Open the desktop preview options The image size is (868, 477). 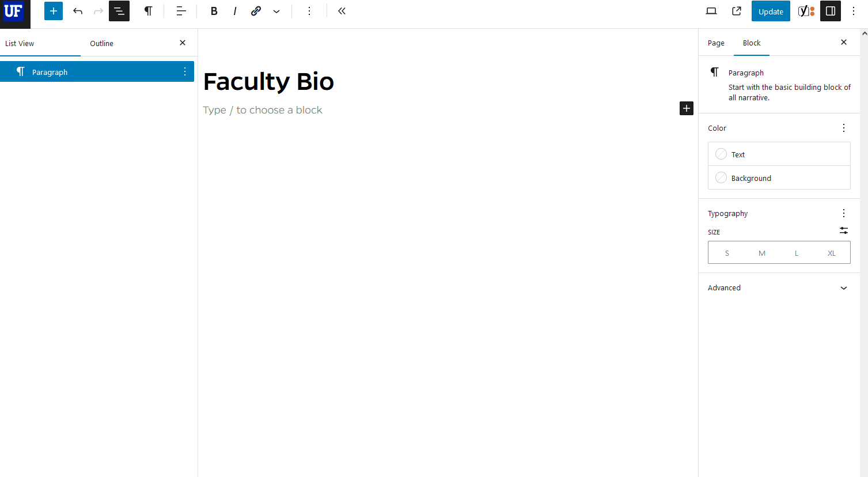coord(711,11)
